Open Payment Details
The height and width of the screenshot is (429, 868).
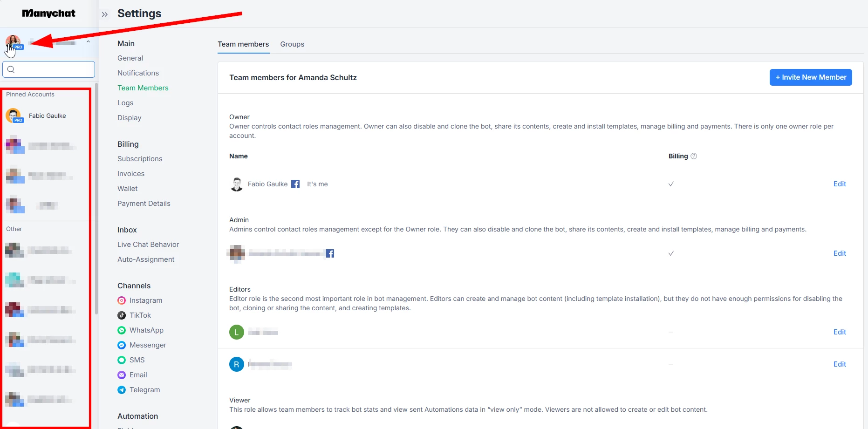click(144, 204)
